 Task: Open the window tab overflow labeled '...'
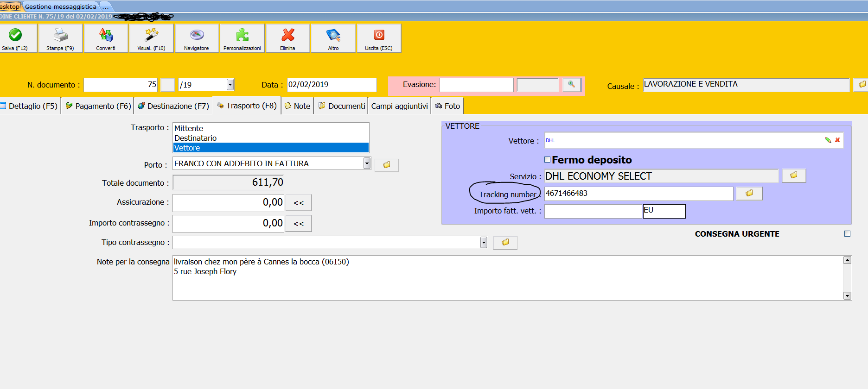coord(106,6)
